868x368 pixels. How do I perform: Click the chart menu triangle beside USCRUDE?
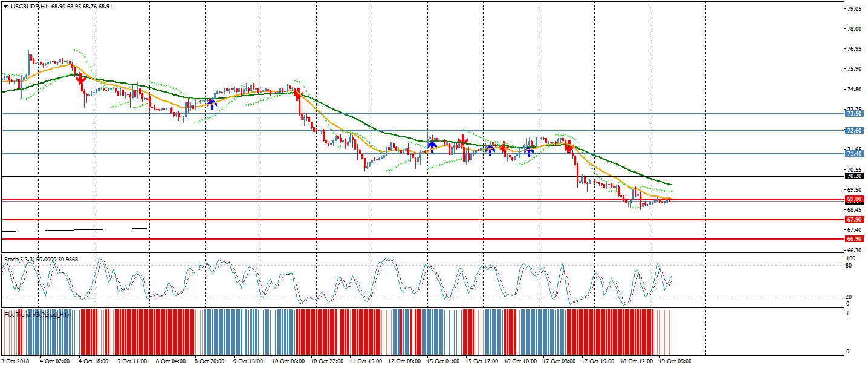point(6,6)
